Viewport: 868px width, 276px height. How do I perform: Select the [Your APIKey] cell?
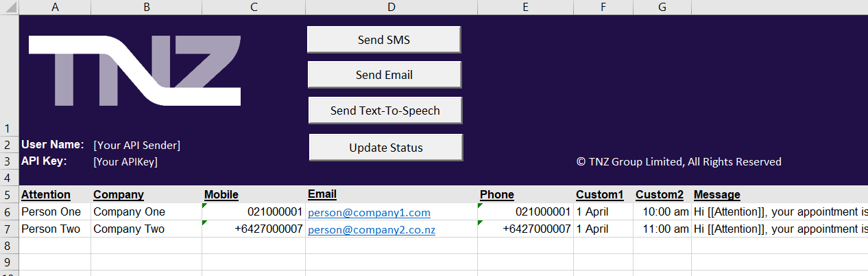(125, 162)
